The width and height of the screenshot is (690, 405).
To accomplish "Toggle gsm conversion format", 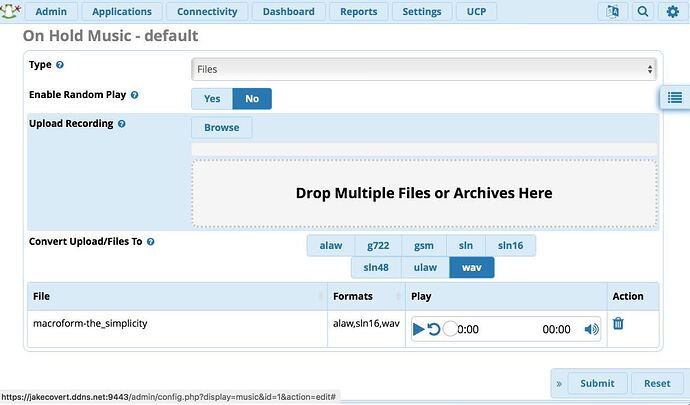I will (x=424, y=246).
